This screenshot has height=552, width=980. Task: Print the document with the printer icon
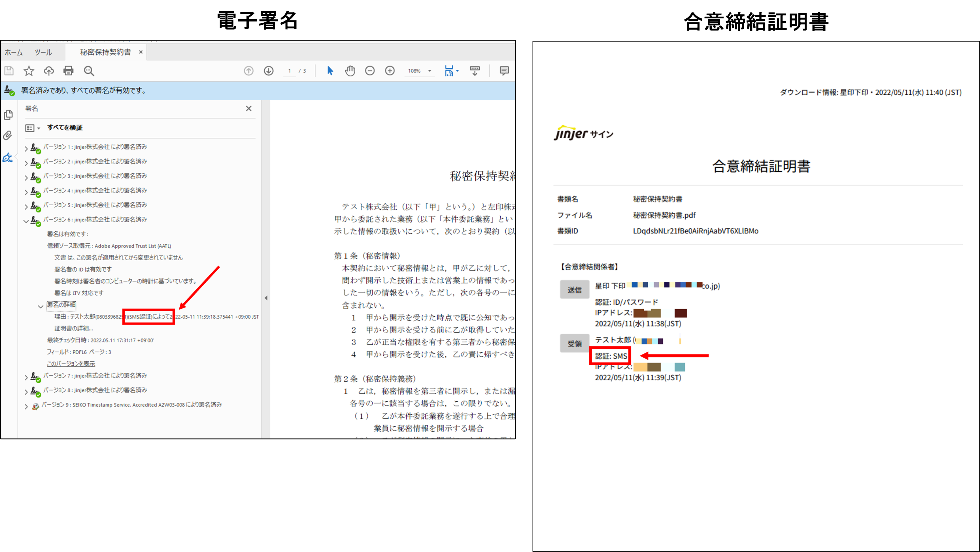(x=69, y=71)
